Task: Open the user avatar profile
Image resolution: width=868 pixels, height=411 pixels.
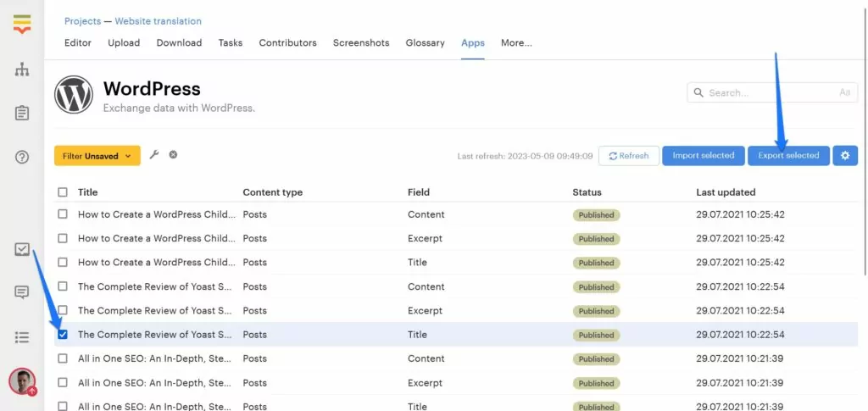Action: coord(22,381)
